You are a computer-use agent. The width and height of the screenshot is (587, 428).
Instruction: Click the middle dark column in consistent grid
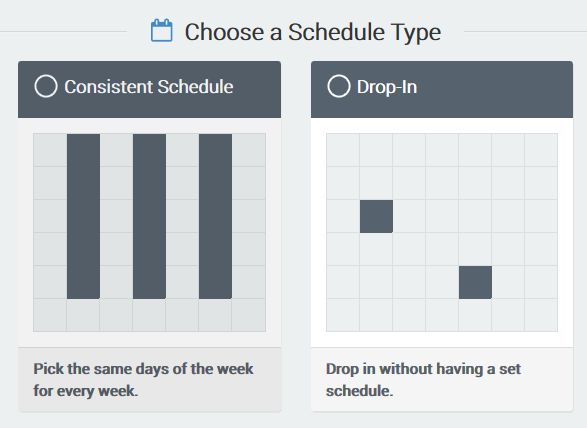point(149,216)
